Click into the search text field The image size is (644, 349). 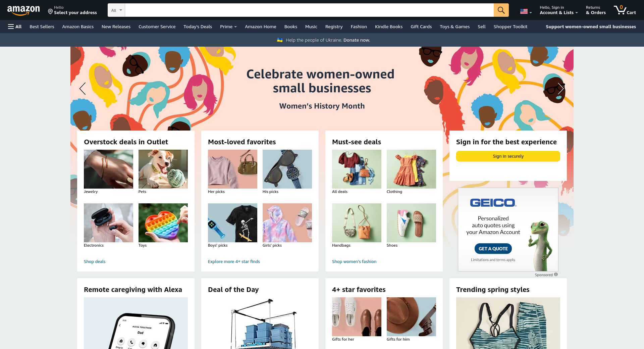[x=309, y=10]
